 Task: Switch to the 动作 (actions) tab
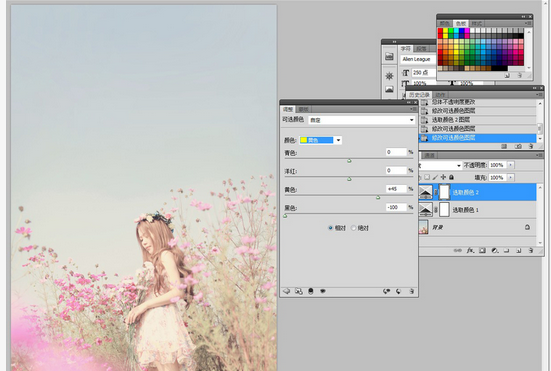(440, 95)
